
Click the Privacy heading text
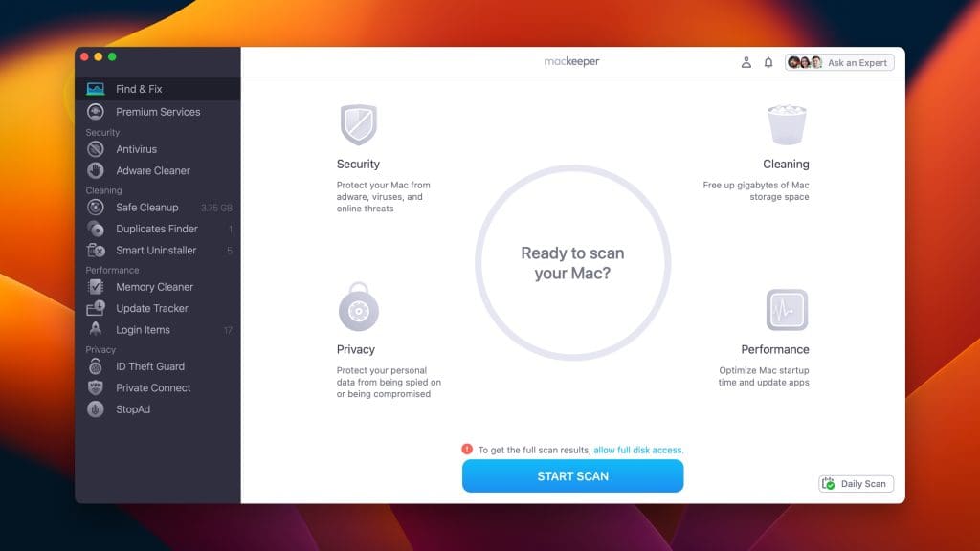tap(356, 350)
